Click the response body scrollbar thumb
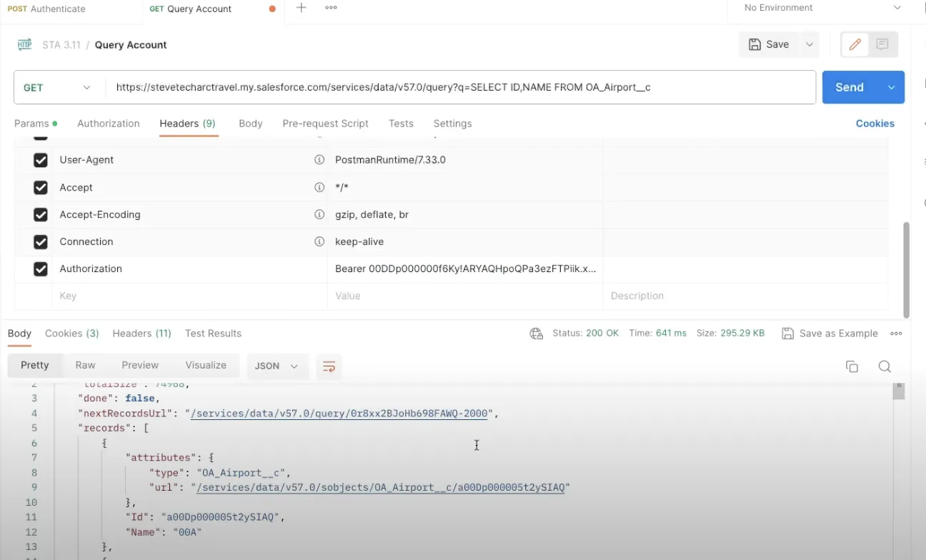 click(899, 391)
